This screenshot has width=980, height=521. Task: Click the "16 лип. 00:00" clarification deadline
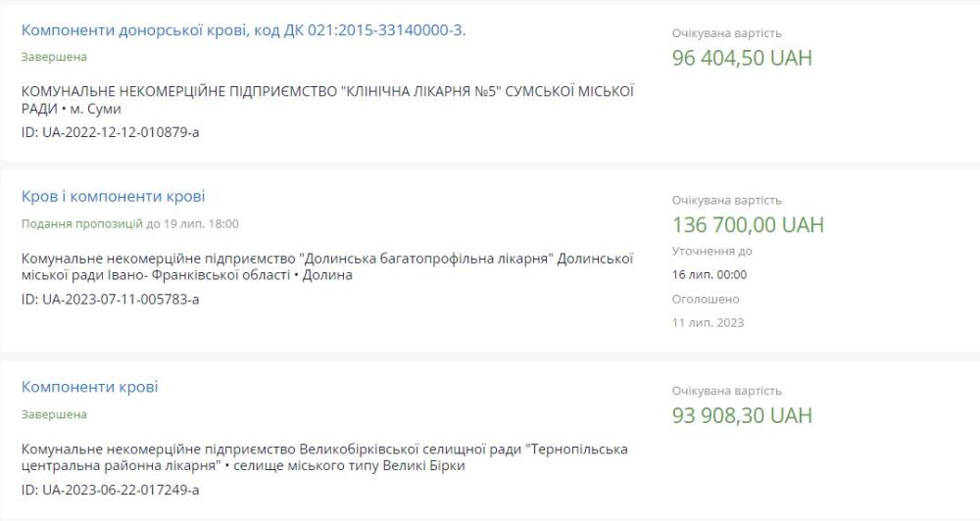click(x=709, y=274)
